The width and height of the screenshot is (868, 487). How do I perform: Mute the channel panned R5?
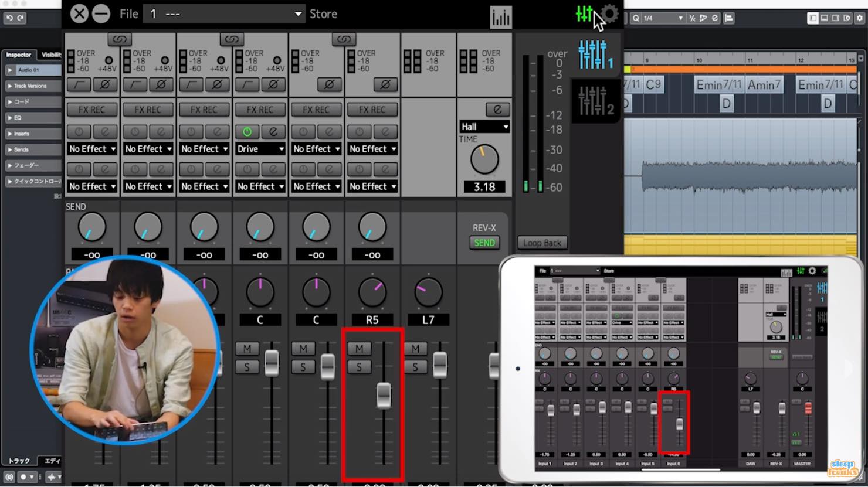pos(360,349)
